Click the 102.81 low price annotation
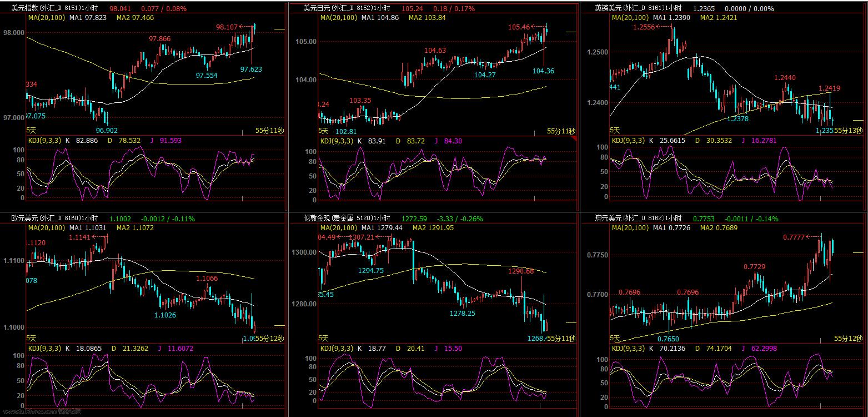868x417 pixels. point(346,131)
